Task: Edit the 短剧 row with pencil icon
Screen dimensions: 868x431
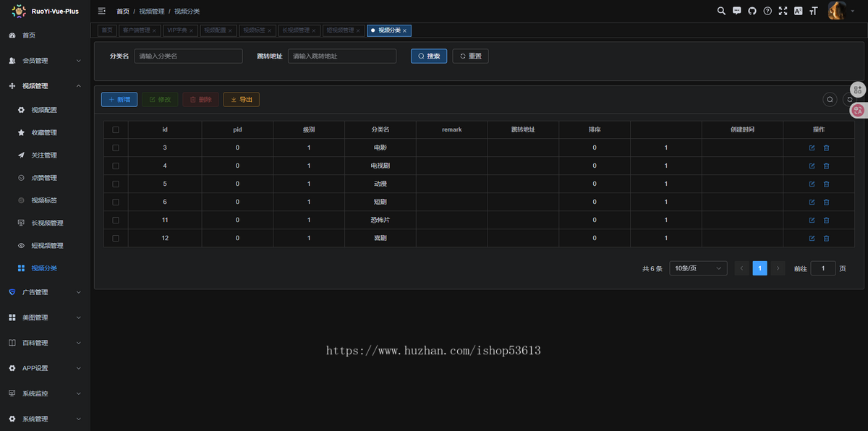Action: (812, 202)
